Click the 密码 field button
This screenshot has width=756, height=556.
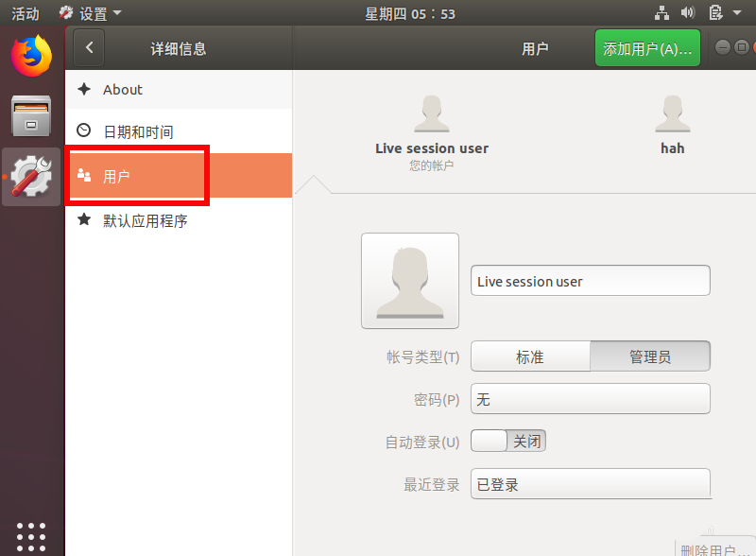(x=590, y=399)
